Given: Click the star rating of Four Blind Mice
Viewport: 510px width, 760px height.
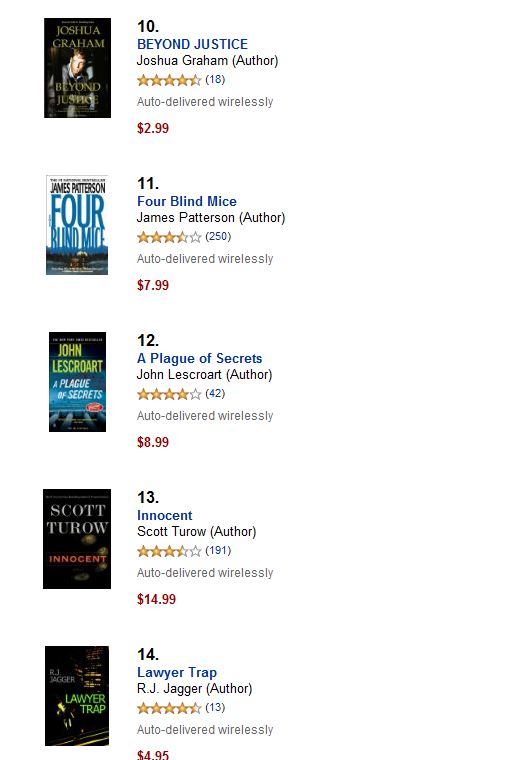Looking at the screenshot, I should pyautogui.click(x=169, y=237).
